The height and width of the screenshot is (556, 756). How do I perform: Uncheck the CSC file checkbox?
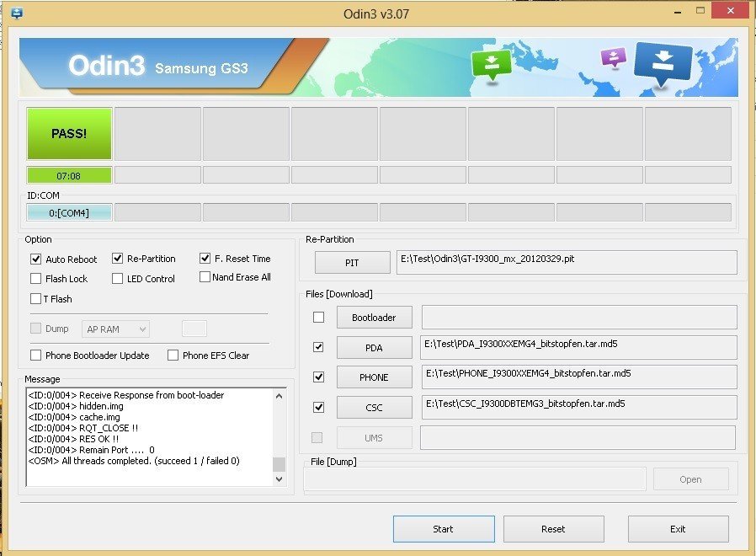coord(318,408)
